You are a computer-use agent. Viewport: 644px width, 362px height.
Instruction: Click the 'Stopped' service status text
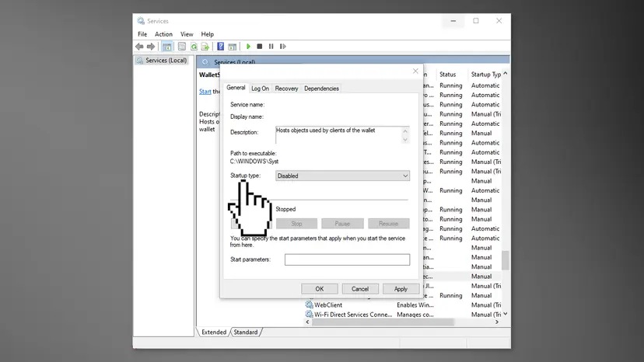coord(285,209)
